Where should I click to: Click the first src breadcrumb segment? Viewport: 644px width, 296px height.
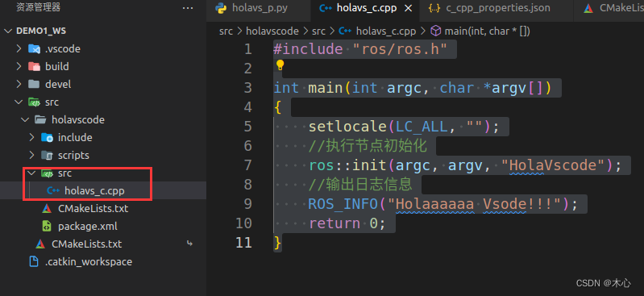(x=226, y=31)
